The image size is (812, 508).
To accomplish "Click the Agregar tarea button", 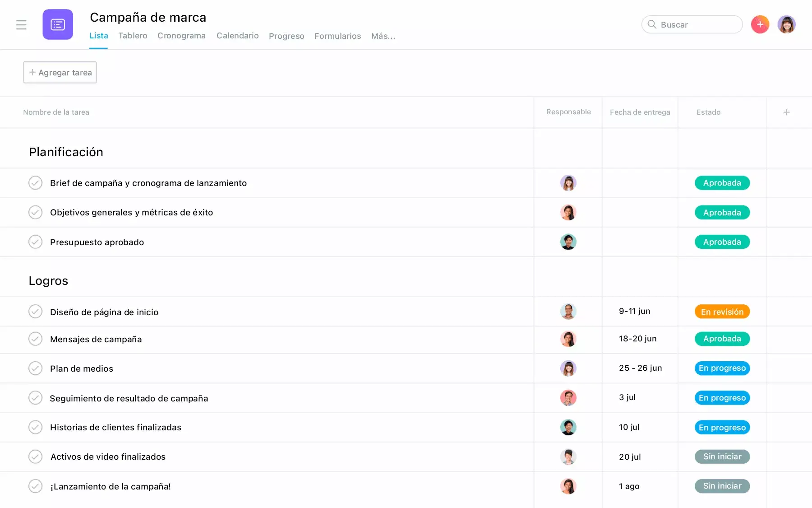I will pos(60,72).
